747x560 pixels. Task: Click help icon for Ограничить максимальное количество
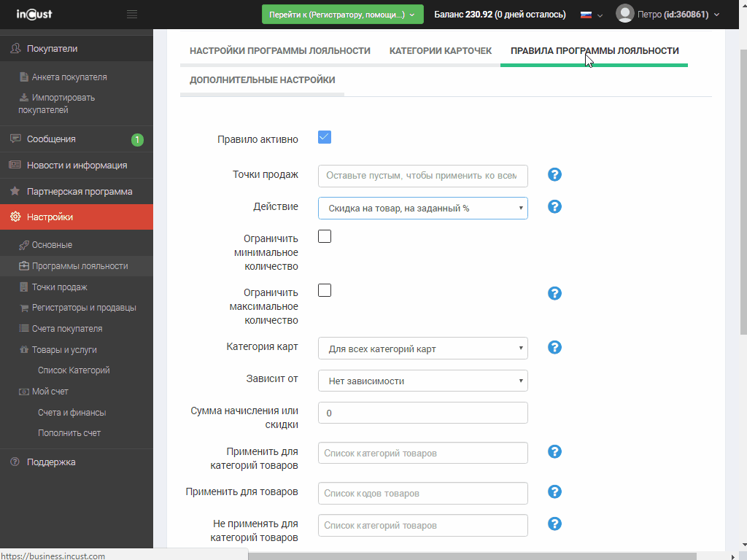coord(554,293)
